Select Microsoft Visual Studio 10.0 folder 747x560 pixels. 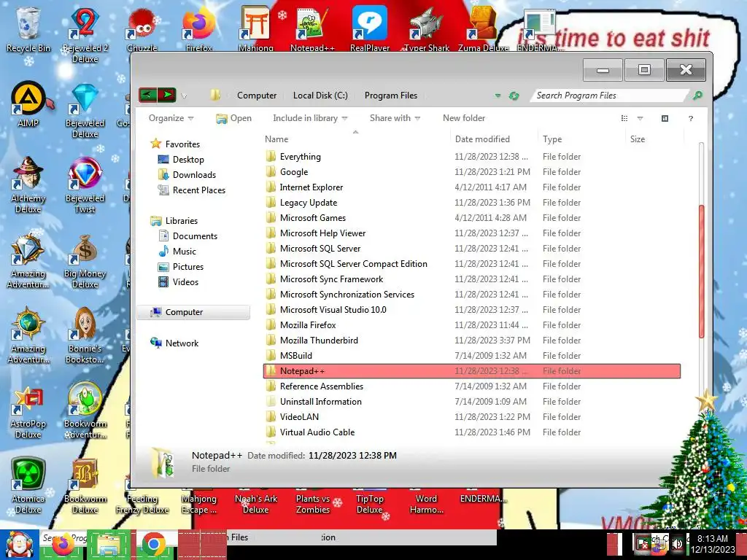point(472,309)
